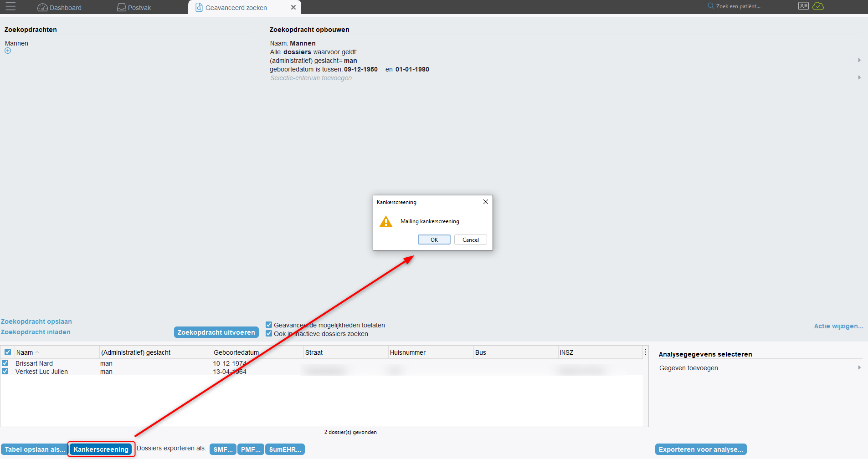Click the end date 01-01-1980 value

[412, 69]
